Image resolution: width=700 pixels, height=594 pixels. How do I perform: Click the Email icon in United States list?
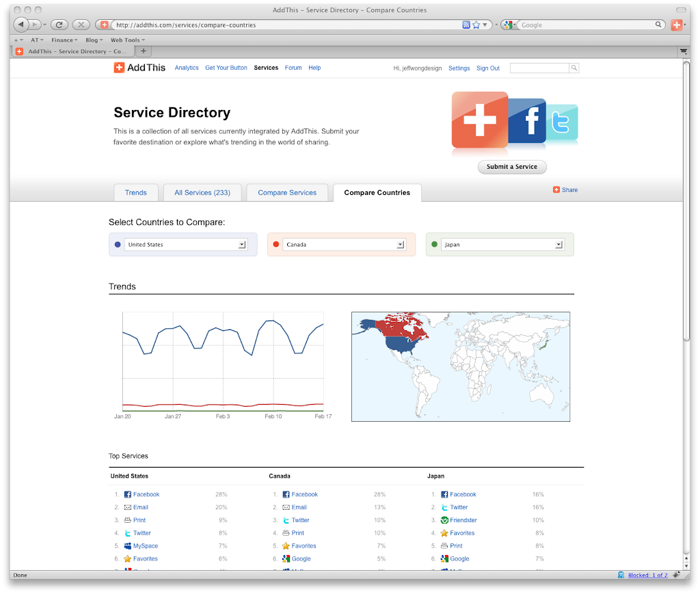click(x=127, y=507)
